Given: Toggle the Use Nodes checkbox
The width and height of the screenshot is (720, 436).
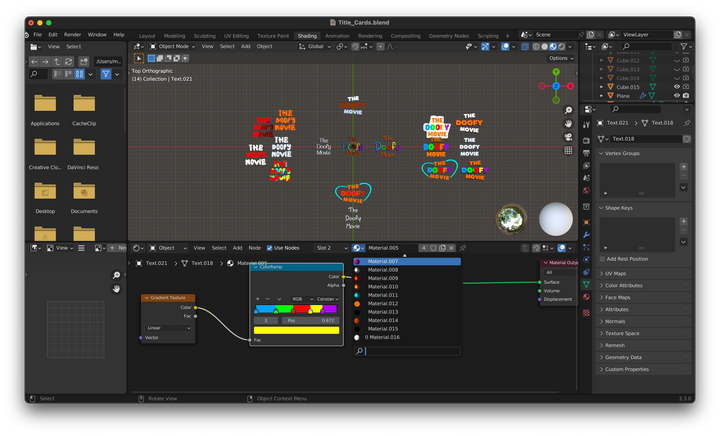Looking at the screenshot, I should click(270, 248).
